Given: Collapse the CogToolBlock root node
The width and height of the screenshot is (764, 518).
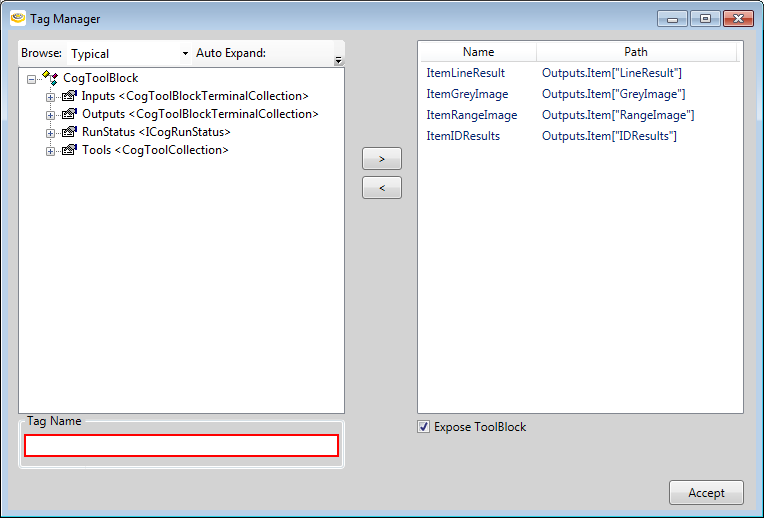Looking at the screenshot, I should click(32, 78).
